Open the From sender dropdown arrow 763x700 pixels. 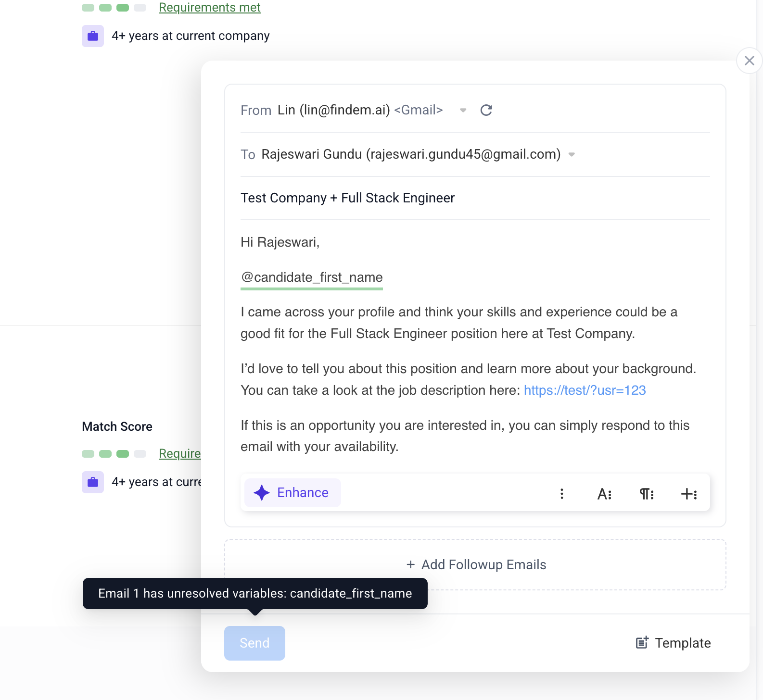[x=463, y=110]
